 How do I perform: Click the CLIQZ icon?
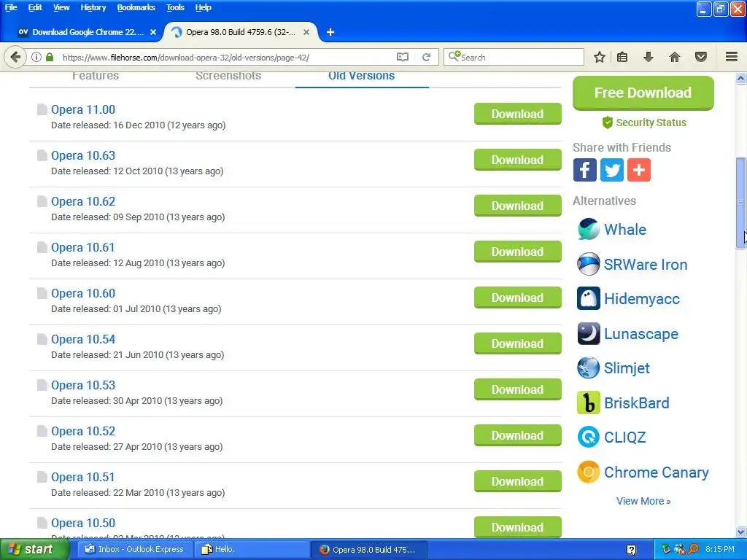click(589, 437)
